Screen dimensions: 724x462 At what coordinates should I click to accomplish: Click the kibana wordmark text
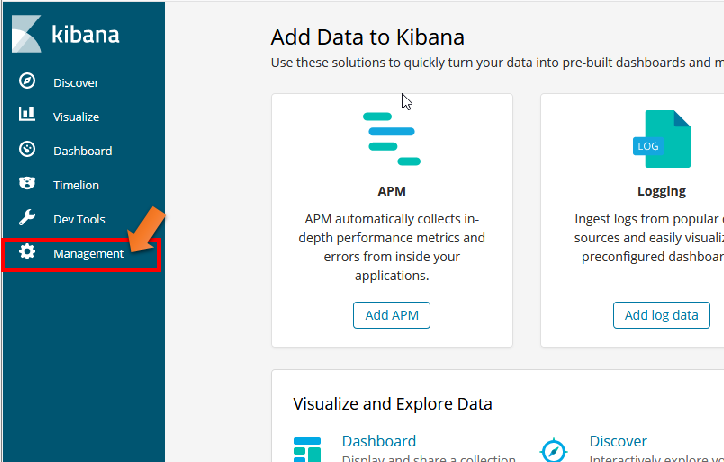click(x=85, y=35)
